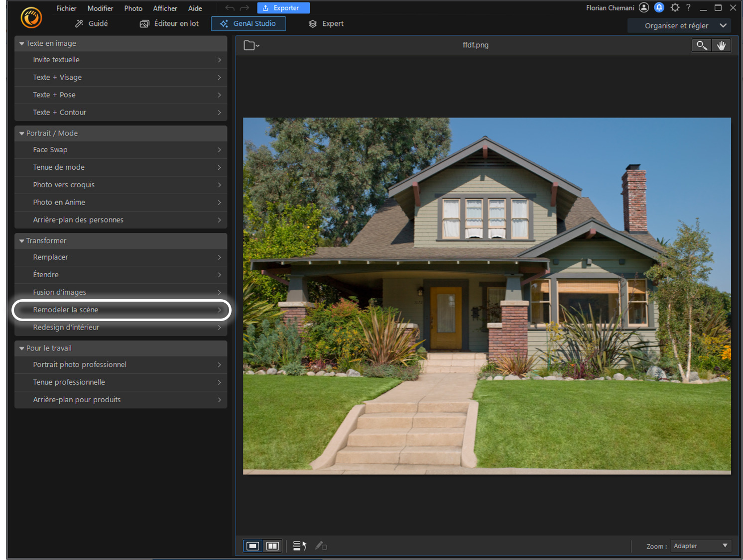This screenshot has height=560, width=743.
Task: Open the Zoom Adapter dropdown
Action: (700, 546)
